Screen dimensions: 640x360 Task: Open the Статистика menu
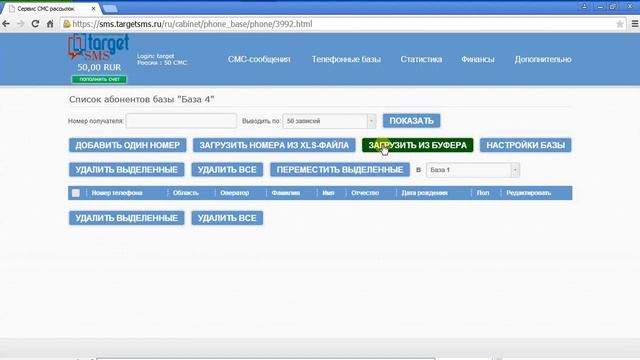[421, 60]
